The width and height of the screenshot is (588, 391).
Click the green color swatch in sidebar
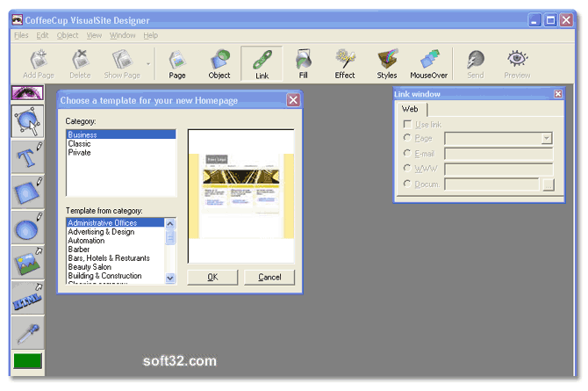pos(27,361)
